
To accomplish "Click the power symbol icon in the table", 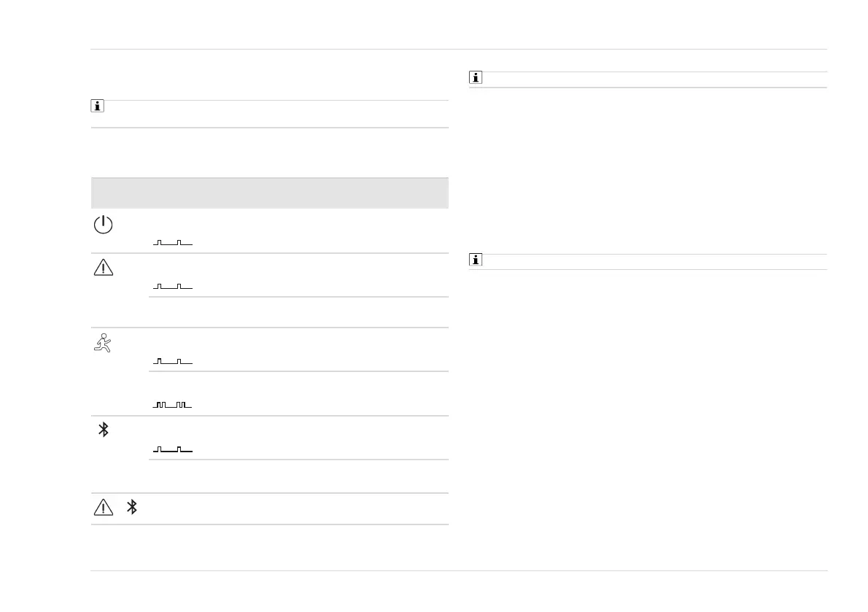I will coord(104,225).
